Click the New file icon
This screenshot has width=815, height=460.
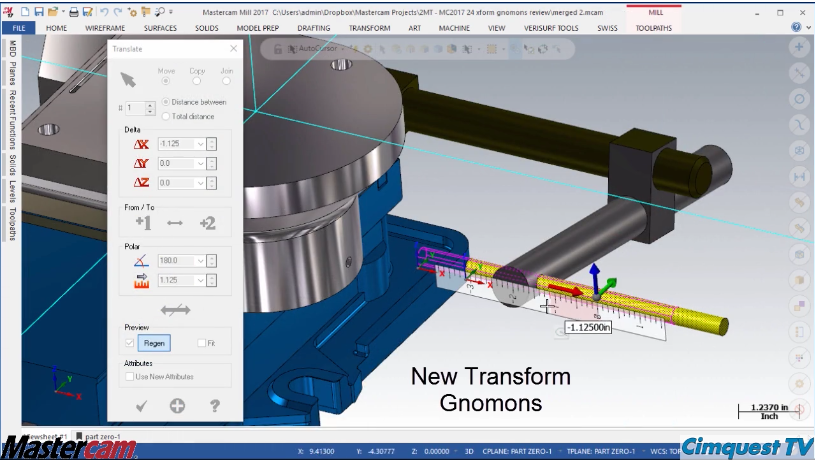(24, 11)
